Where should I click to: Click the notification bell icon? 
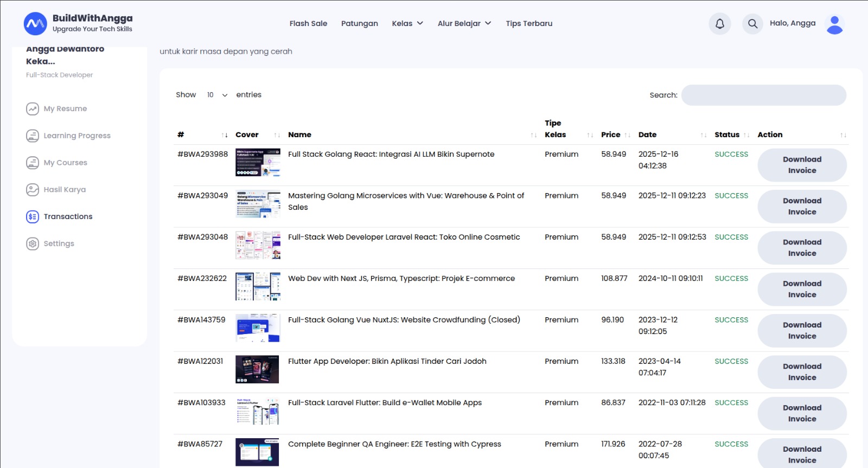pos(719,24)
